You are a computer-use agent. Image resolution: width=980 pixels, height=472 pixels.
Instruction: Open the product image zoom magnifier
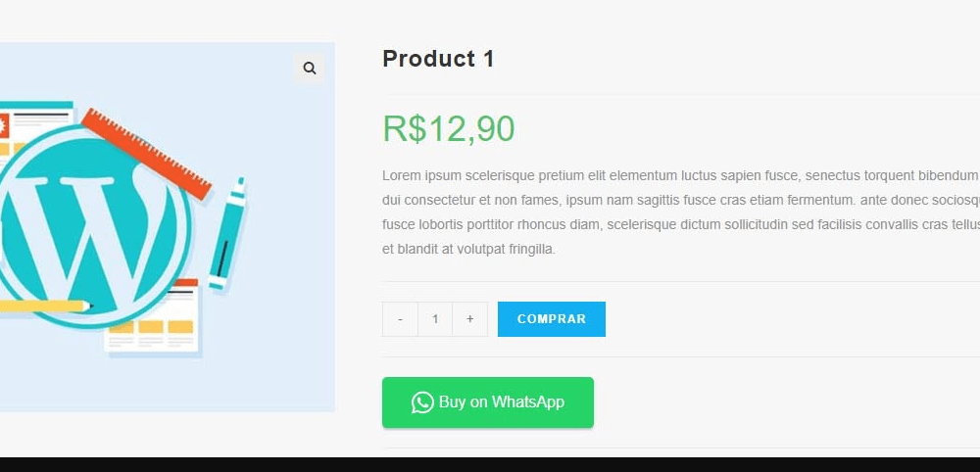[x=309, y=68]
